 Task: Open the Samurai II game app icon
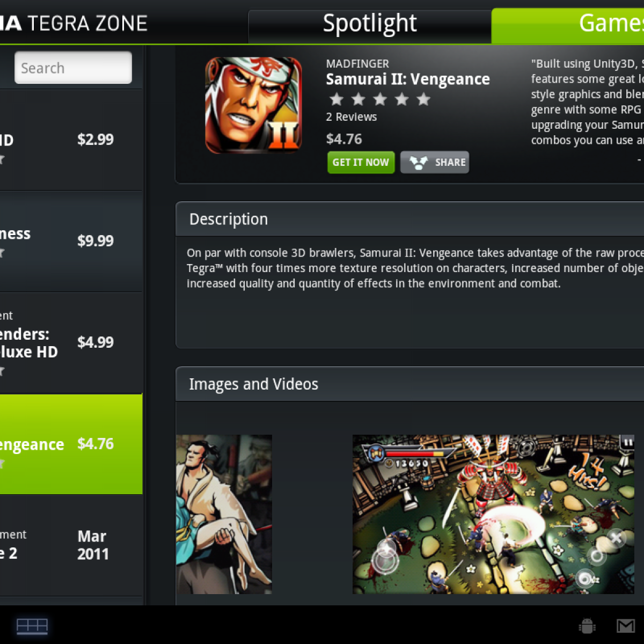point(253,105)
